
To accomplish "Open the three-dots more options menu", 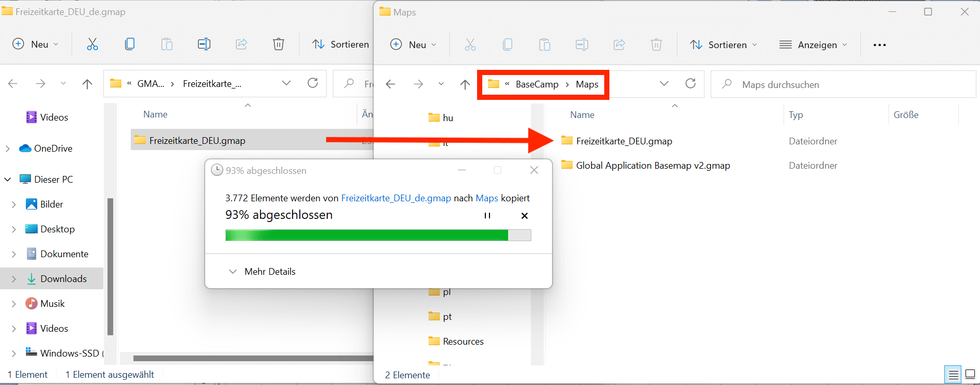I will click(x=879, y=45).
